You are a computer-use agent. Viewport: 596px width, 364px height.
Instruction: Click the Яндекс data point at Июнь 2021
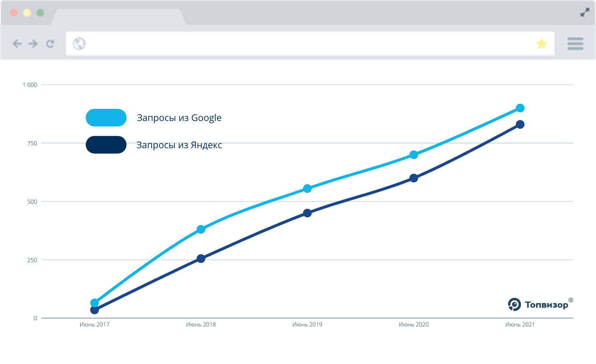point(520,124)
